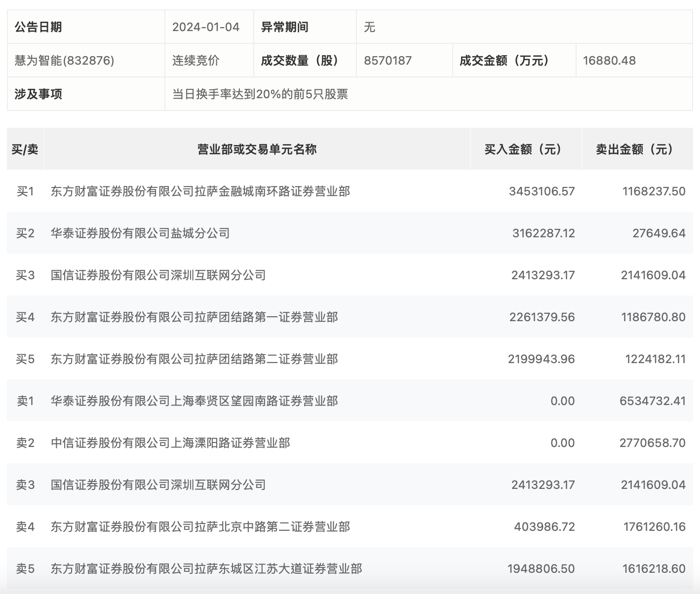Select 2413293.17 in the 卖3 row
This screenshot has height=594, width=700.
pyautogui.click(x=543, y=484)
